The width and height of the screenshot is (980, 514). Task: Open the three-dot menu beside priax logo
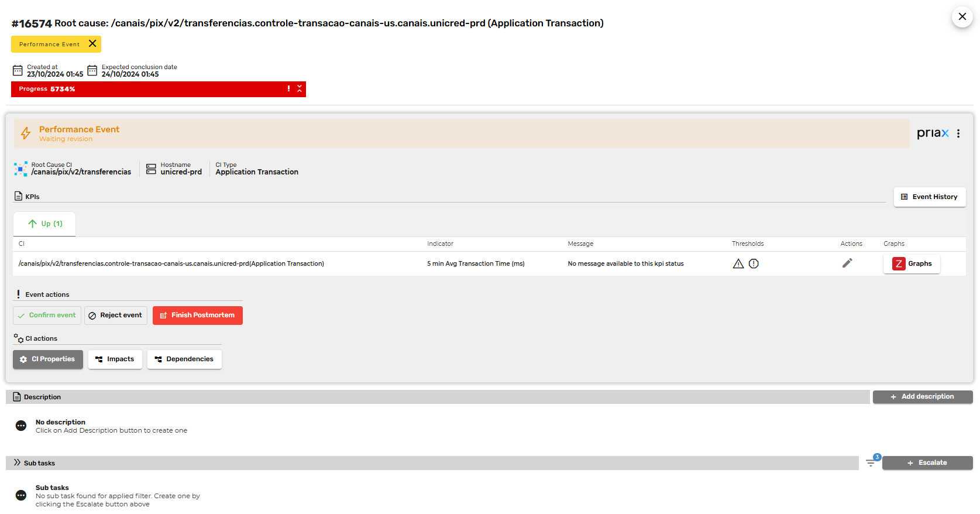pos(958,133)
